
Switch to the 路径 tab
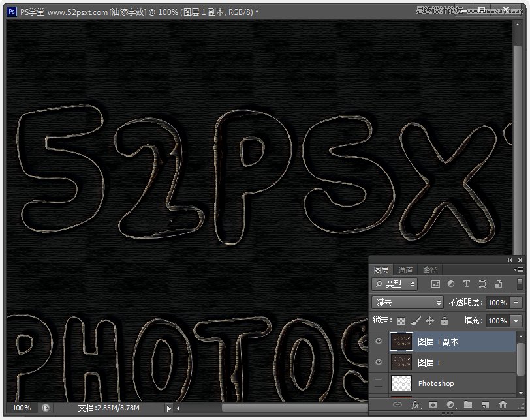(429, 270)
